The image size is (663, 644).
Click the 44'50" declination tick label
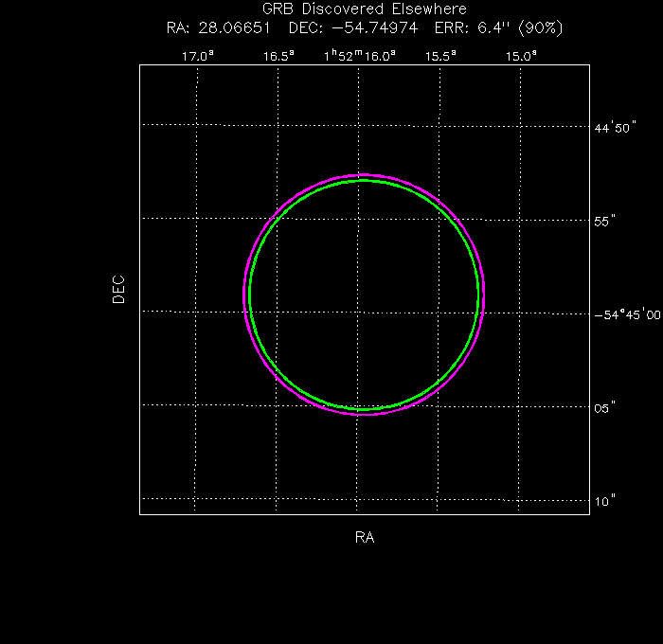[613, 128]
